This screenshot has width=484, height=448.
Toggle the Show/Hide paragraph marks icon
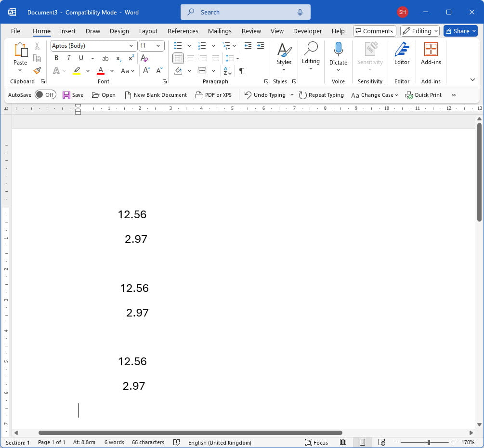[x=241, y=70]
